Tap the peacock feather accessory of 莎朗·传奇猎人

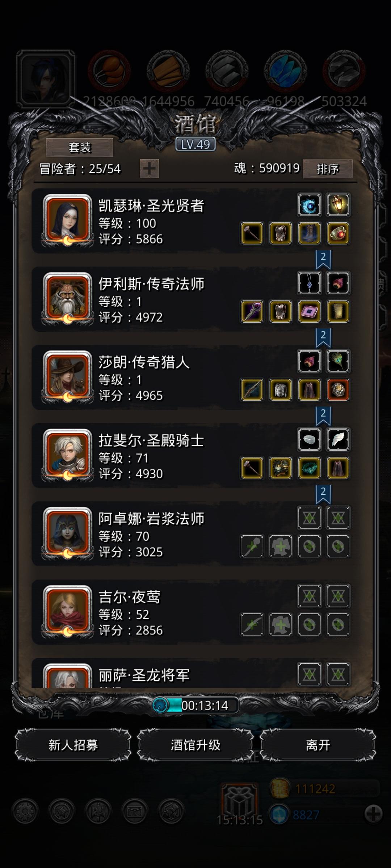click(338, 361)
